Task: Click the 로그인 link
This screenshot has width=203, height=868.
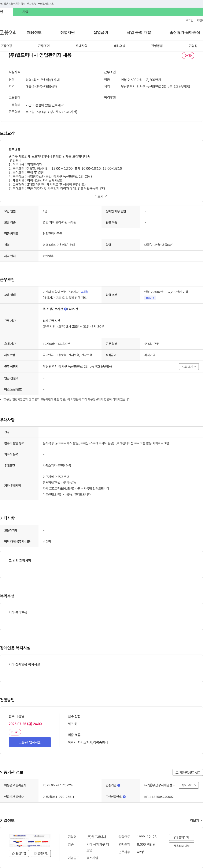Action: pyautogui.click(x=189, y=20)
